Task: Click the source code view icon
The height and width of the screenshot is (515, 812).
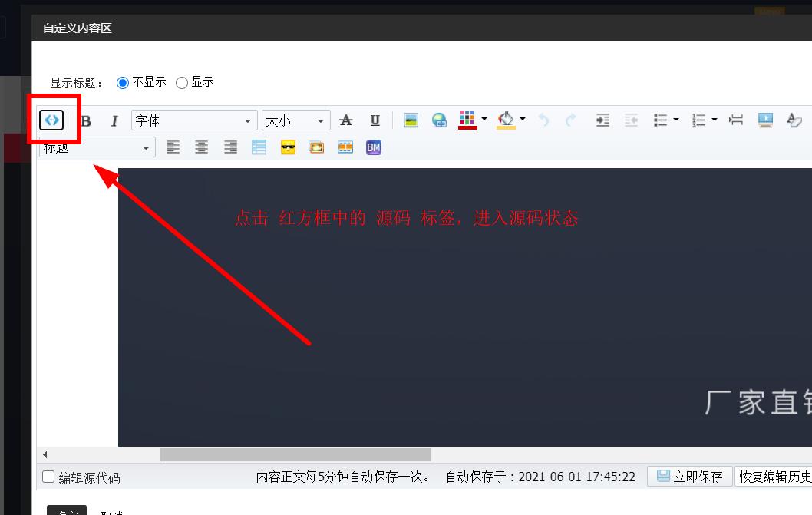Action: coord(51,120)
